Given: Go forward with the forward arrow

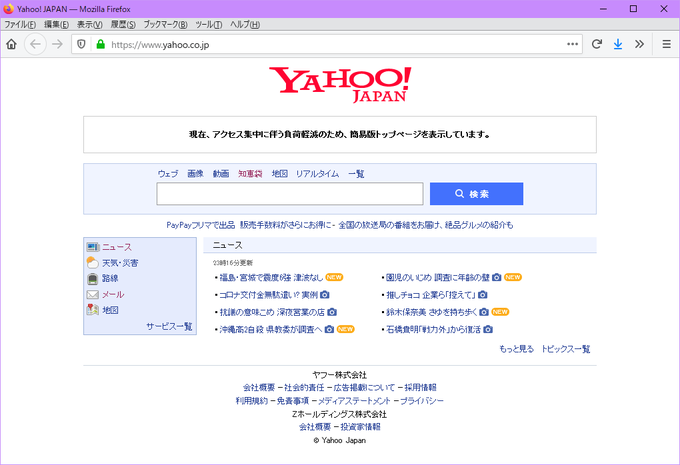Looking at the screenshot, I should [x=57, y=44].
